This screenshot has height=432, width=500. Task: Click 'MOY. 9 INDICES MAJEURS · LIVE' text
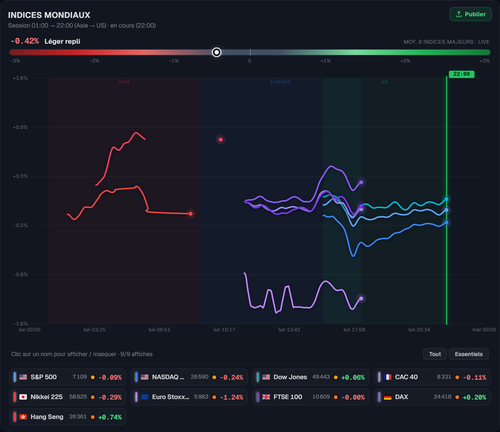coord(446,42)
